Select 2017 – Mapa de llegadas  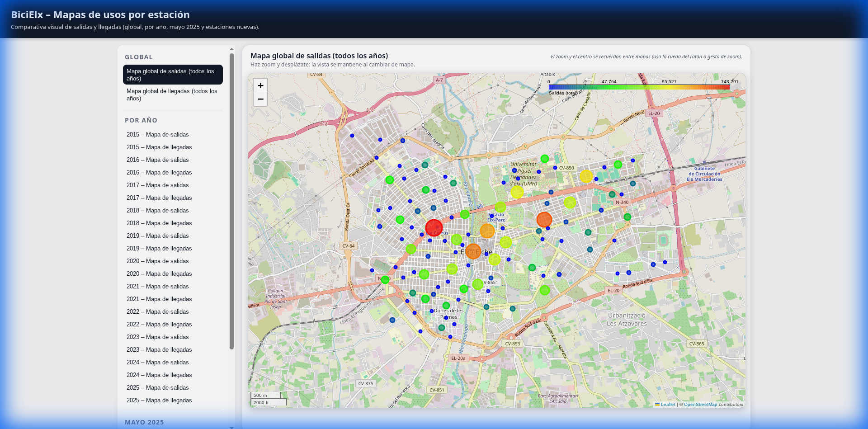[173, 198]
